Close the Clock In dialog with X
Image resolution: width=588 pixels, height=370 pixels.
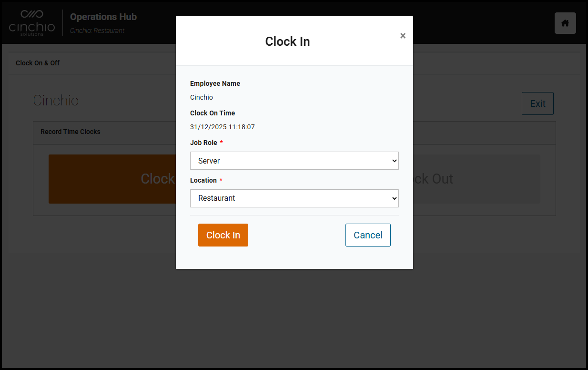[x=403, y=36]
